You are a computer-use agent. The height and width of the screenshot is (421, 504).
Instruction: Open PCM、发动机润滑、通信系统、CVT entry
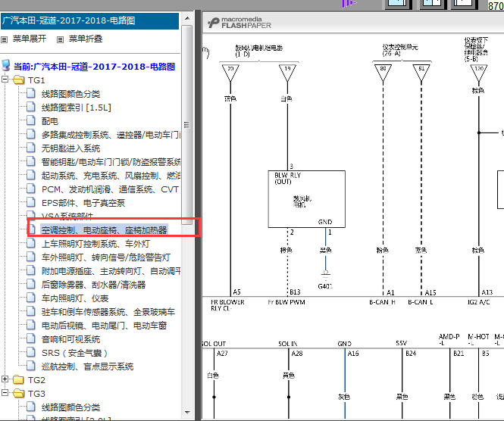110,189
